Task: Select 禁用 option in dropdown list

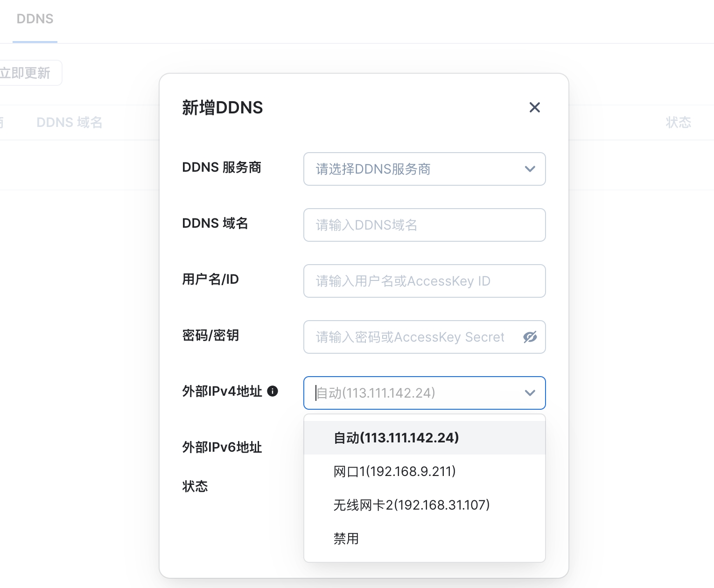Action: coord(425,539)
